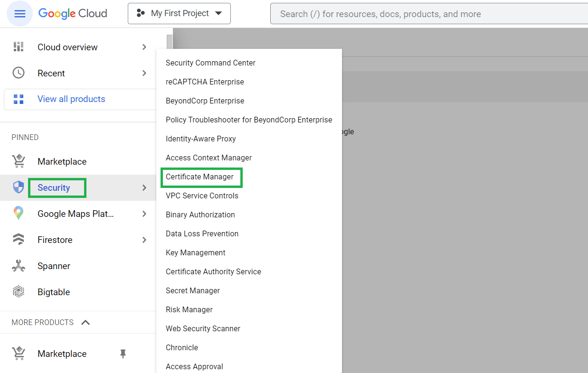Click the project selector hexagon icon

click(141, 13)
